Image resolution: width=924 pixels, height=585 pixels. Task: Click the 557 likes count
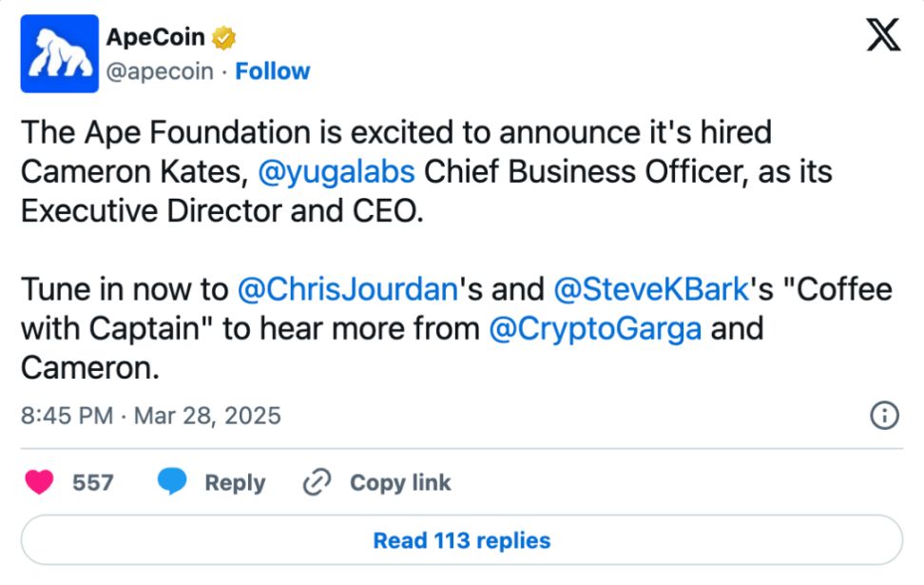[93, 482]
